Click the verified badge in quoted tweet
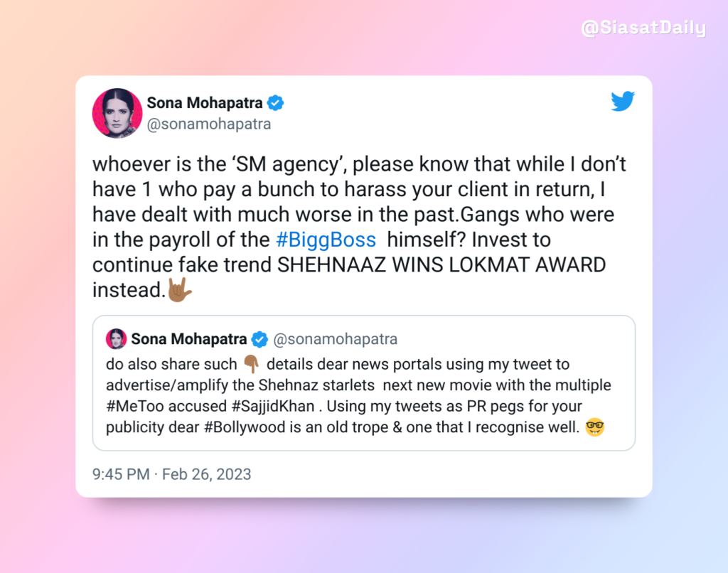The image size is (728, 573). [259, 339]
